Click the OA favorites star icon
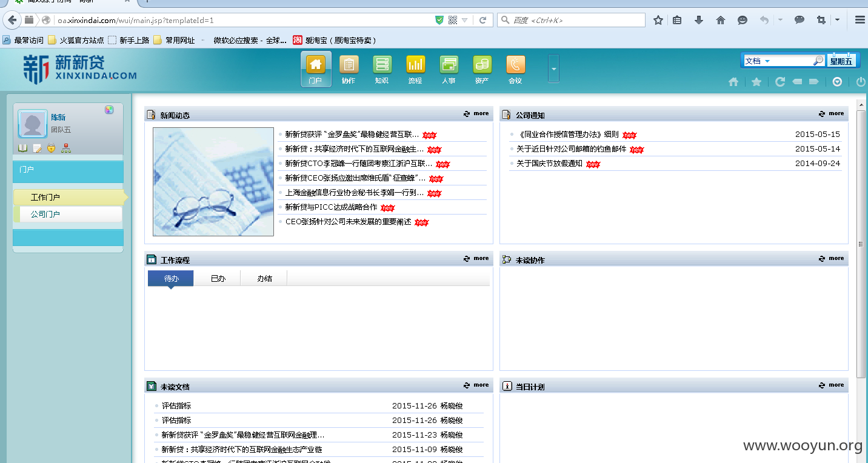The height and width of the screenshot is (463, 868). pos(756,82)
